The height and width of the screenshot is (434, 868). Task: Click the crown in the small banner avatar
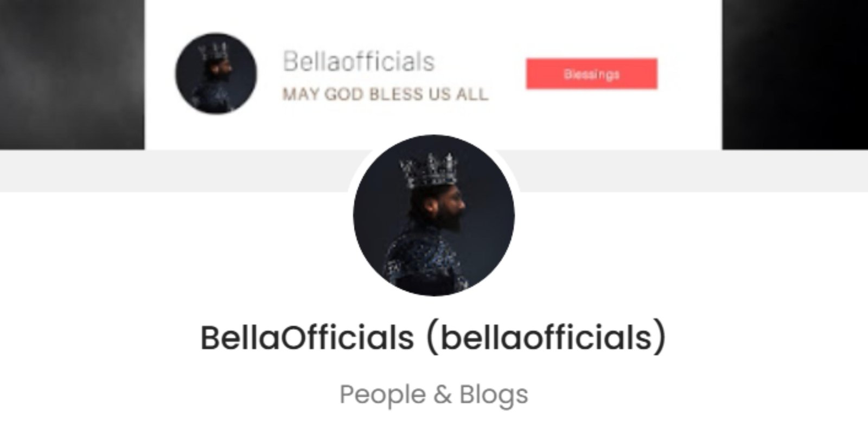(x=213, y=51)
